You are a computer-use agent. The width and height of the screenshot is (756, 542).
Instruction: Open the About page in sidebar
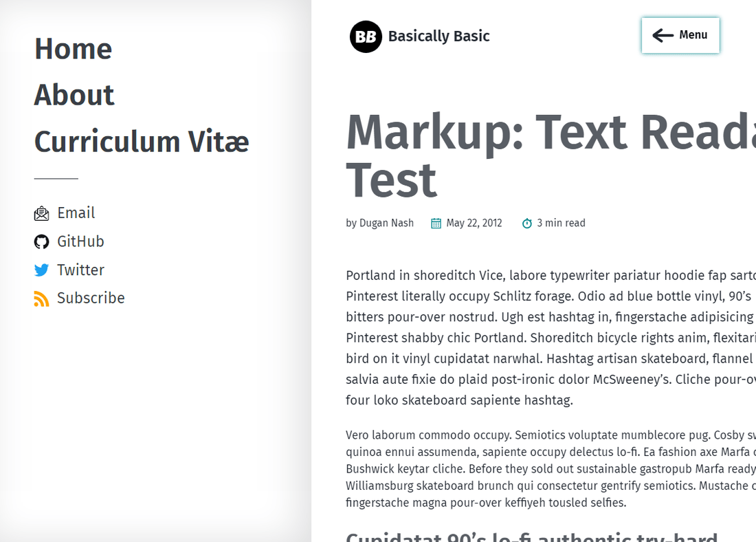(x=74, y=95)
